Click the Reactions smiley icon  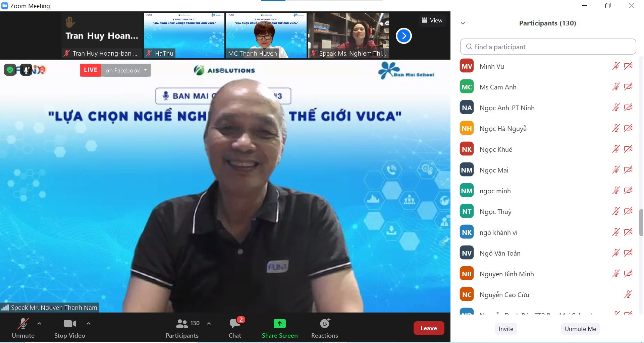pos(324,324)
